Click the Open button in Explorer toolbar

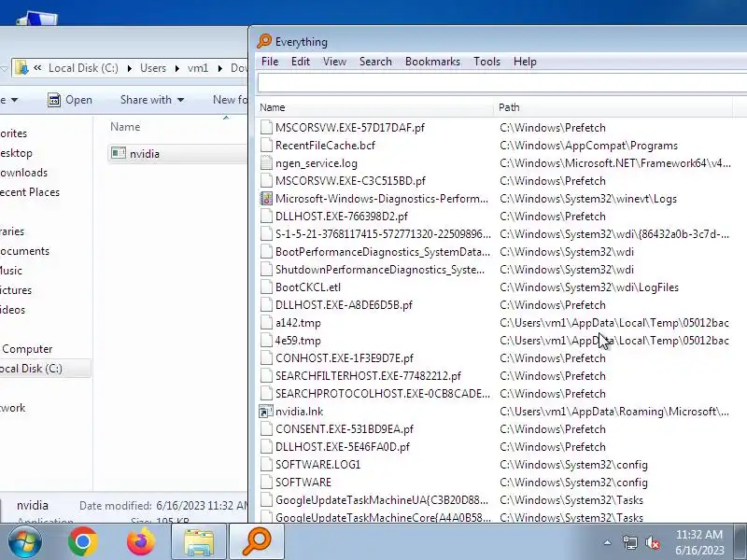click(70, 100)
